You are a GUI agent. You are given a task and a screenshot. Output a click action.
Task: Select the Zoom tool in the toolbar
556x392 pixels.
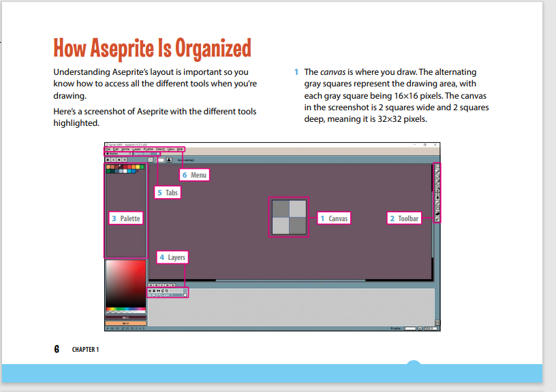click(437, 187)
